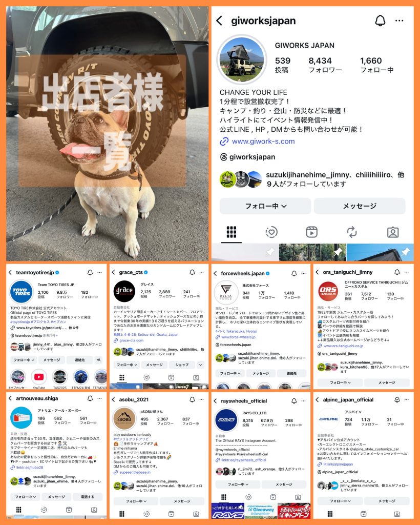Open tagged photos icon on giworksjapan profile
Image resolution: width=420 pixels, height=525 pixels.
(x=392, y=232)
